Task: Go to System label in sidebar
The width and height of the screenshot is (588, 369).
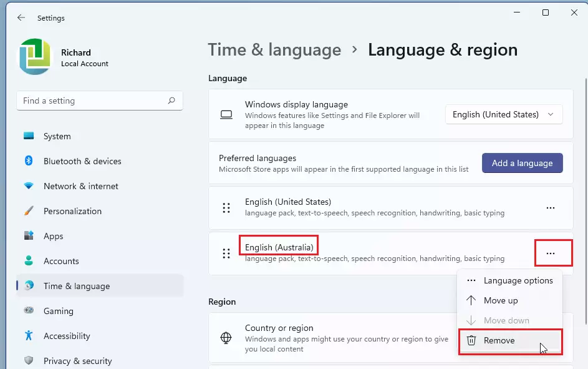Action: pyautogui.click(x=57, y=136)
